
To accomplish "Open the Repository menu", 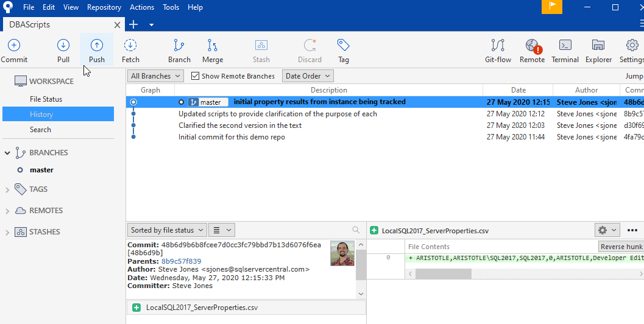I will pos(104,7).
